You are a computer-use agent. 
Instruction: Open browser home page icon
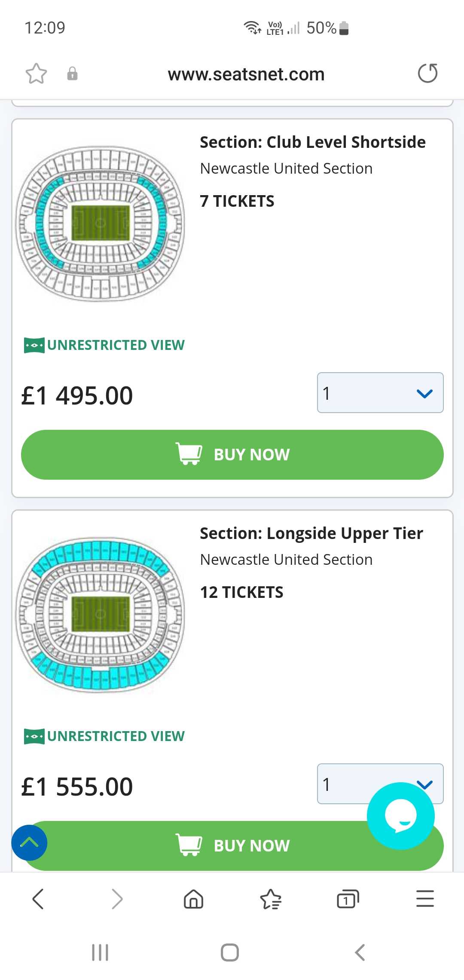click(193, 899)
